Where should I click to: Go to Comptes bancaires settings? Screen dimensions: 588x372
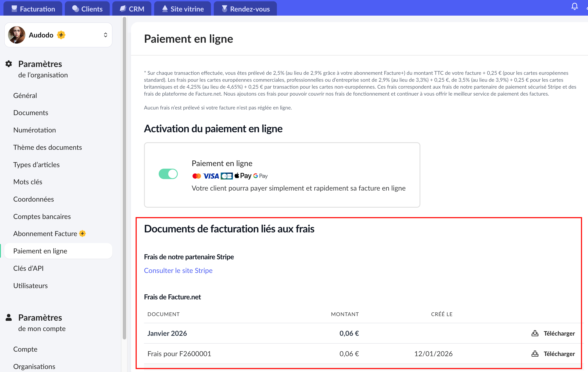coord(42,217)
